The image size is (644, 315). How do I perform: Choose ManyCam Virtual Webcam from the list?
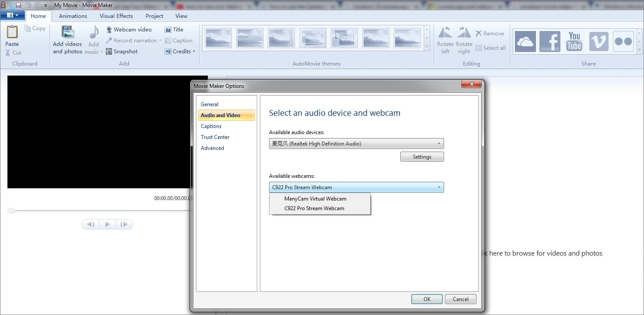[320, 199]
